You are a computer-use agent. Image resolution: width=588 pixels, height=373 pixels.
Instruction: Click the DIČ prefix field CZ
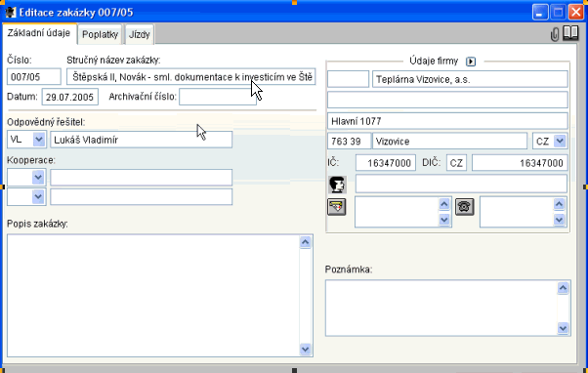tap(456, 163)
